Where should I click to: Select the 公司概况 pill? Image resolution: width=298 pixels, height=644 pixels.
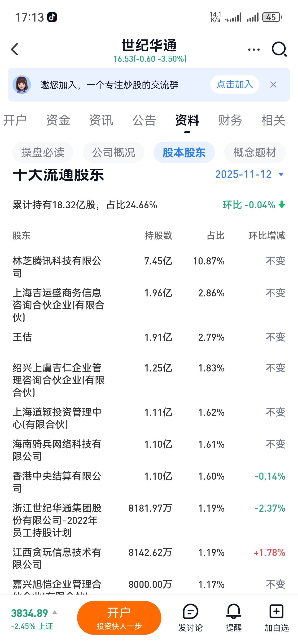(x=113, y=152)
